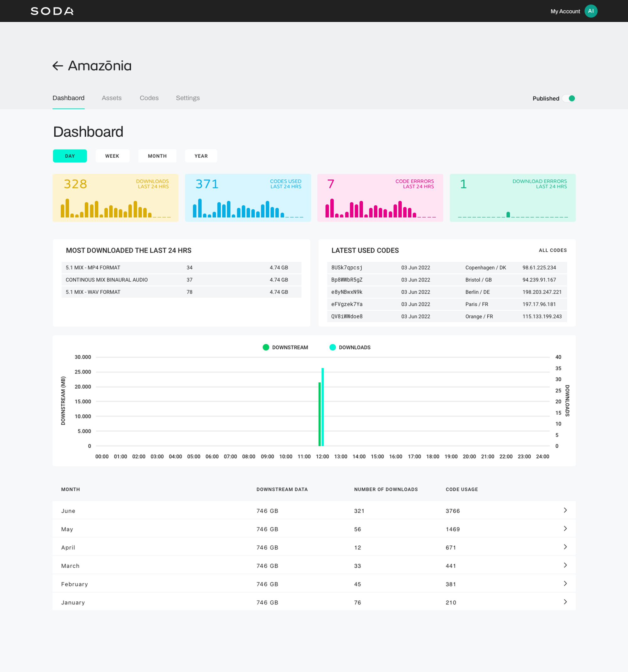This screenshot has width=628, height=672.
Task: Click the cyan Downloads legend dot
Action: point(333,347)
